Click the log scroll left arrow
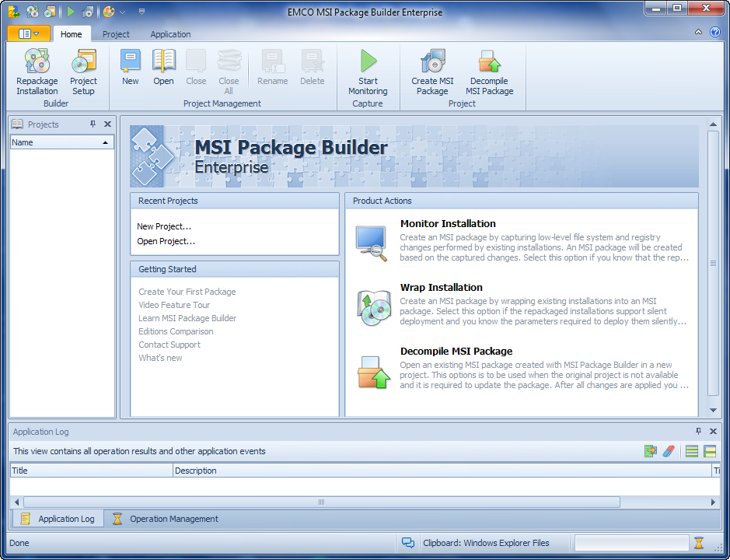The height and width of the screenshot is (560, 730). click(x=17, y=502)
